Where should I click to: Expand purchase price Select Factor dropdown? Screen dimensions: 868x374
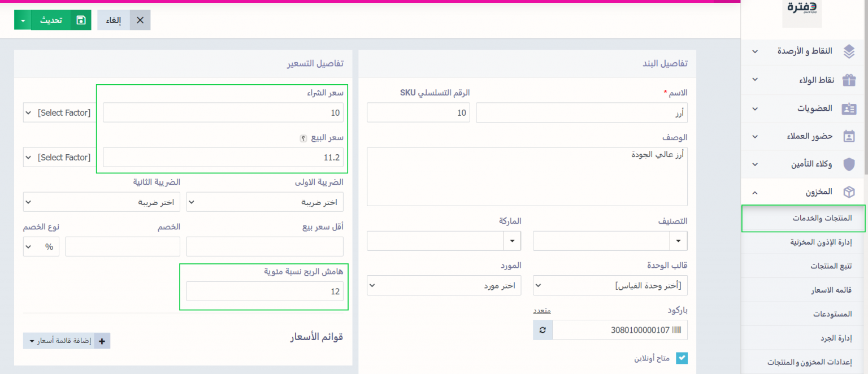point(58,113)
